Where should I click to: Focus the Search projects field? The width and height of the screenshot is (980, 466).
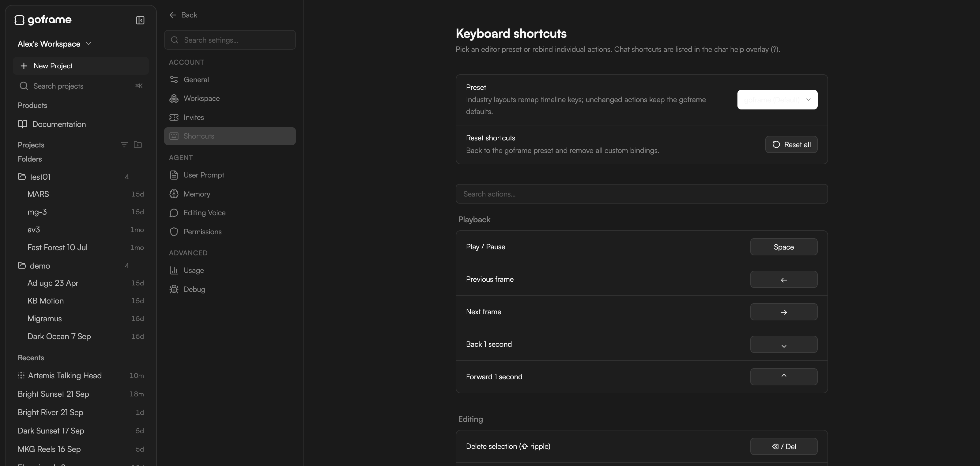coord(81,86)
